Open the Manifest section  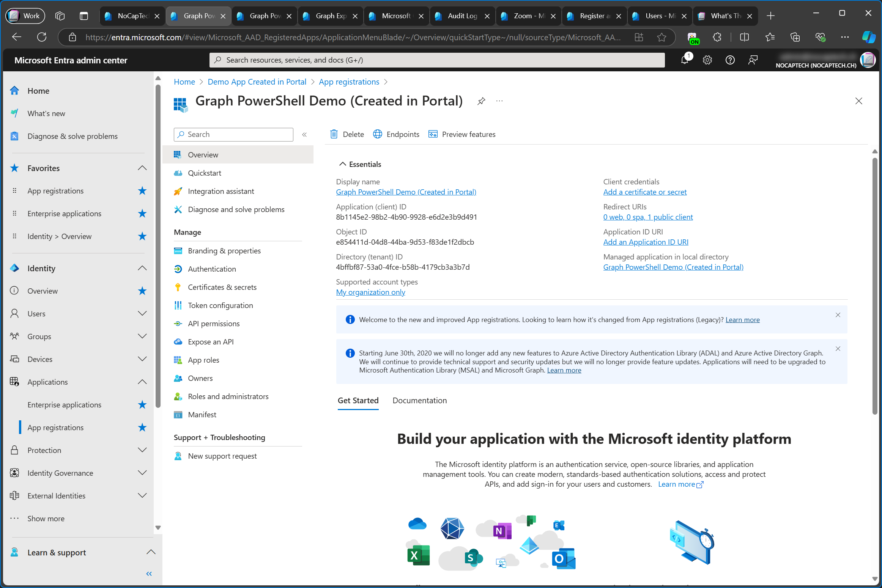[202, 415]
